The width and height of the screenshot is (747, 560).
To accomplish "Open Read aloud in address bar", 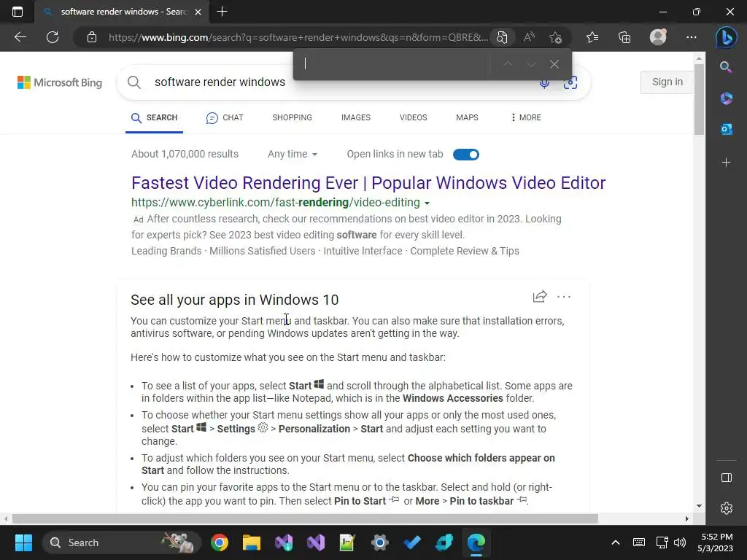I will (529, 37).
